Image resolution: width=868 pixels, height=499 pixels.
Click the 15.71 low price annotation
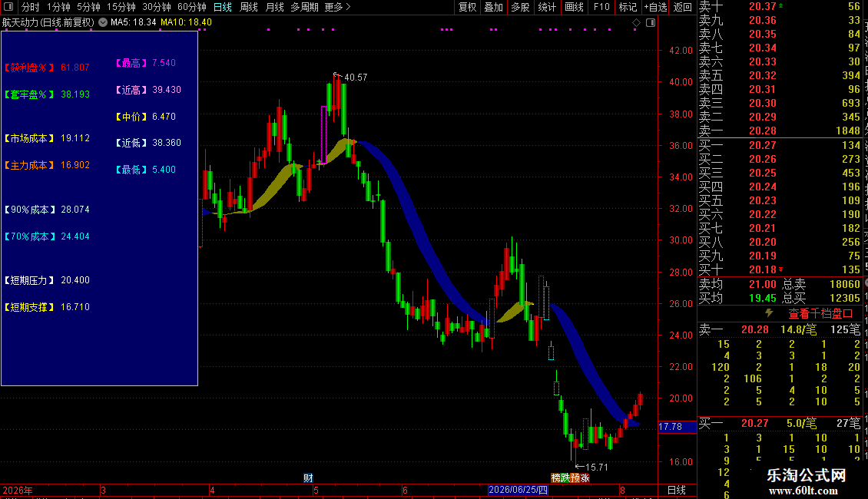tap(596, 468)
